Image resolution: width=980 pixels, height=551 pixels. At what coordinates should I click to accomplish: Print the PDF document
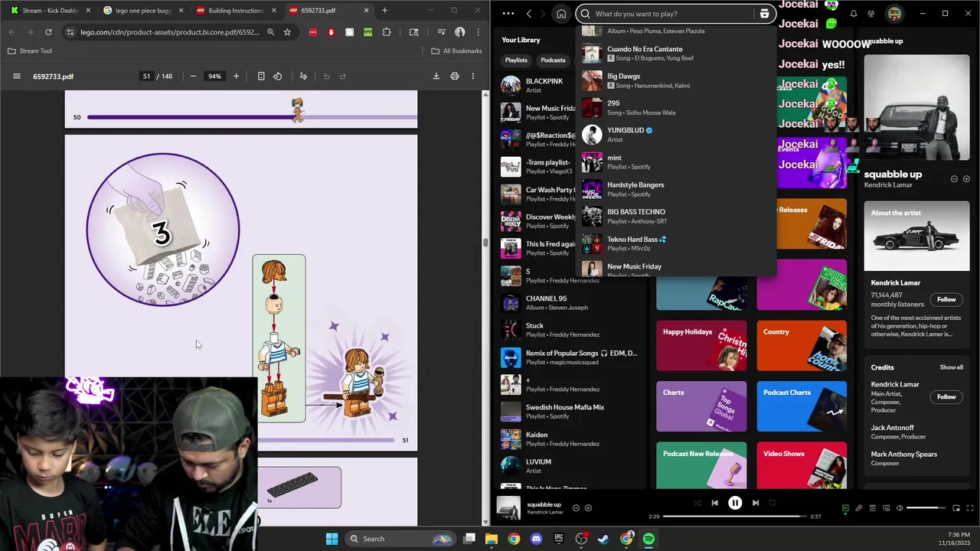(455, 77)
